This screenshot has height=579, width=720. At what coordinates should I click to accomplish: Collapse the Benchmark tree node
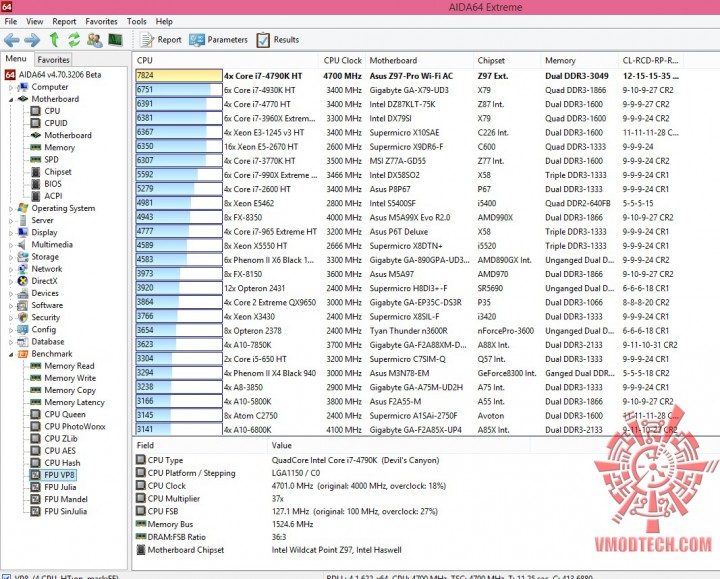coord(11,354)
